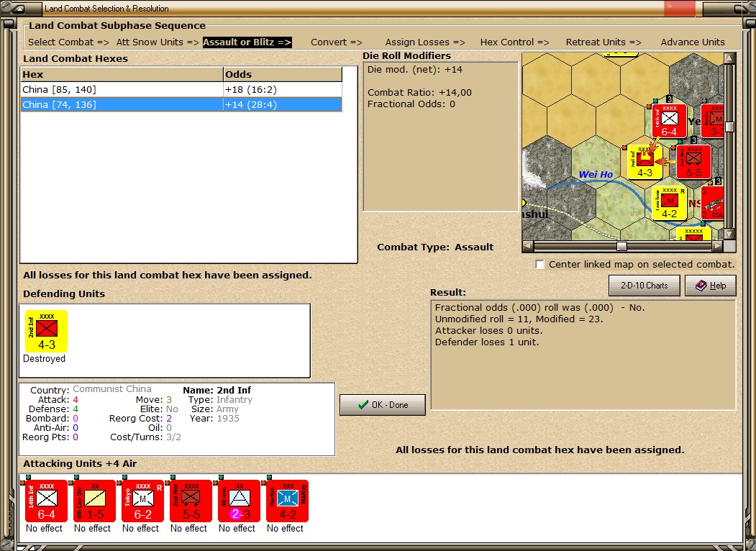Select the 4th Cav Div 1-5 attacking unit
The image size is (756, 551).
pyautogui.click(x=94, y=501)
